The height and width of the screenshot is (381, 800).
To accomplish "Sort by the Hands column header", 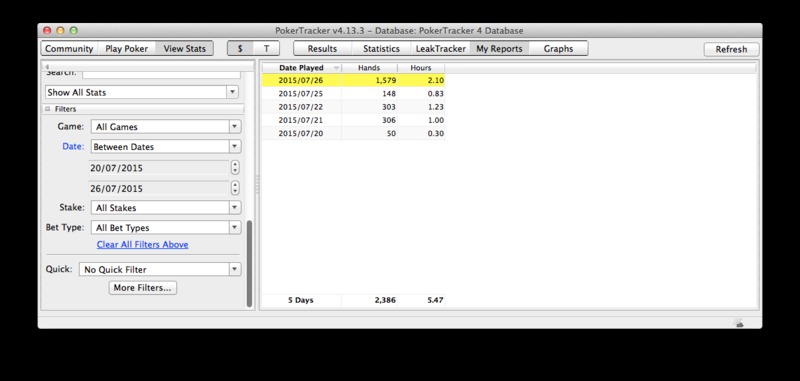I will point(369,68).
